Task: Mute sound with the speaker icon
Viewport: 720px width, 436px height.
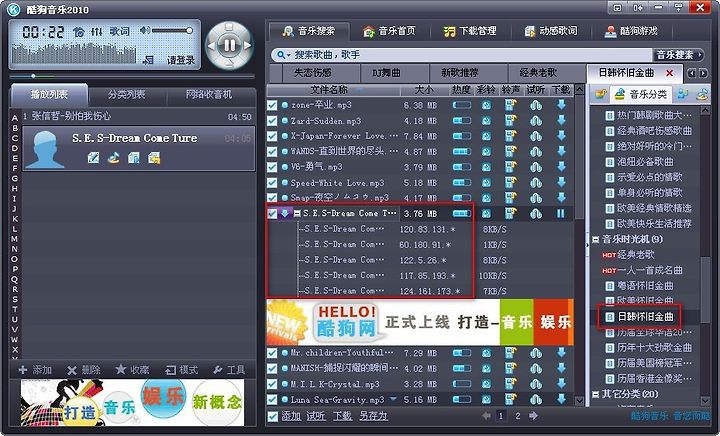Action: (x=144, y=30)
